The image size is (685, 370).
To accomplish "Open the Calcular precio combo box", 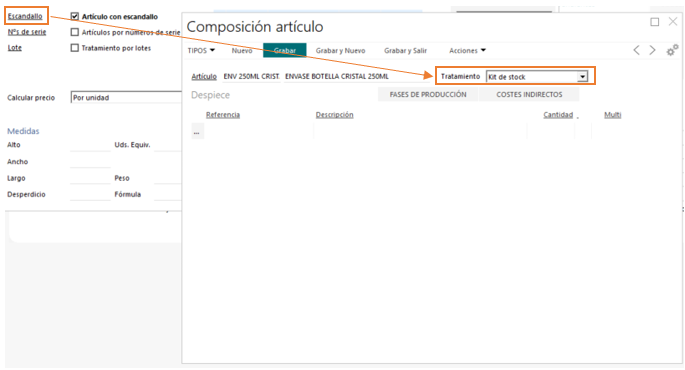I will click(x=126, y=97).
